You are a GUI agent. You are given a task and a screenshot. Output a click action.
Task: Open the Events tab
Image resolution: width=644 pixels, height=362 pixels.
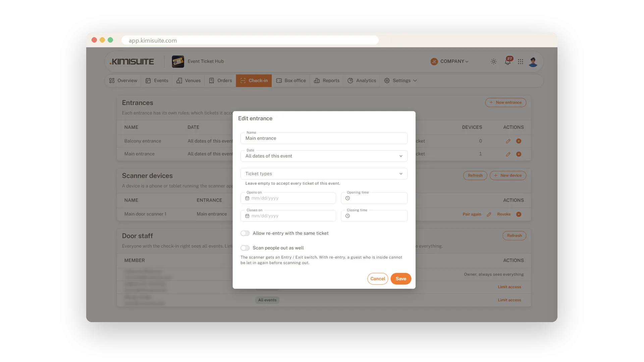157,81
